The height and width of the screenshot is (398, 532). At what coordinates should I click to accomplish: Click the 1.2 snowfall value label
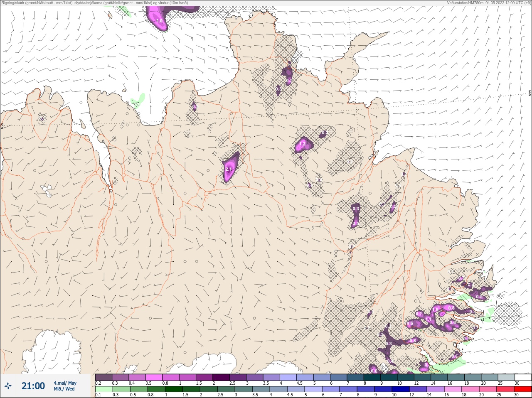coord(303,144)
